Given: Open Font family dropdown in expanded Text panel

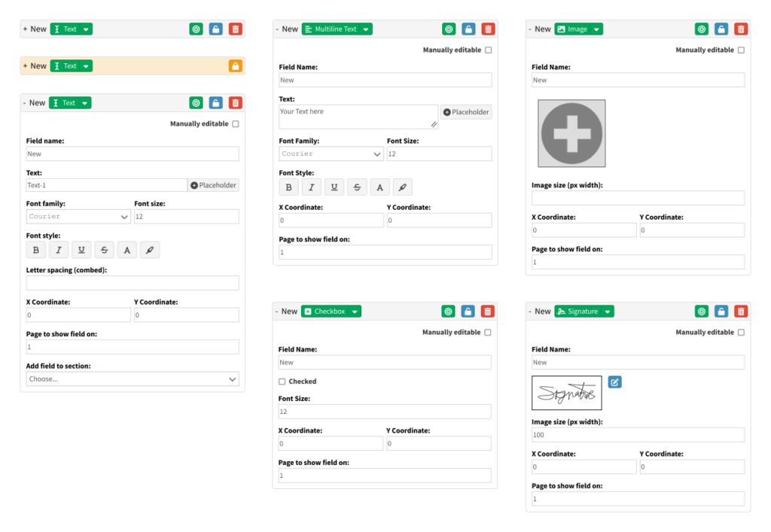Looking at the screenshot, I should (x=78, y=217).
